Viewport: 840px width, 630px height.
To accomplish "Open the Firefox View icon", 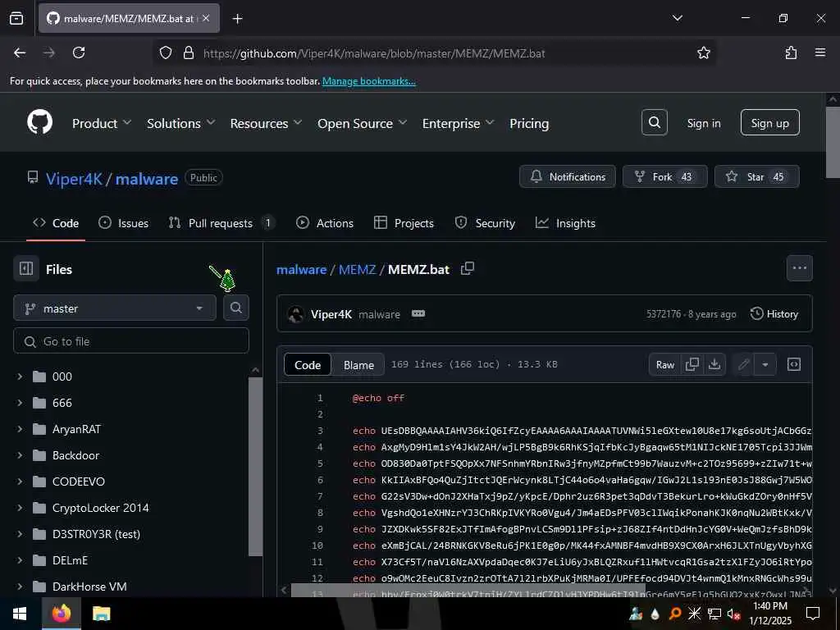I will click(x=16, y=18).
